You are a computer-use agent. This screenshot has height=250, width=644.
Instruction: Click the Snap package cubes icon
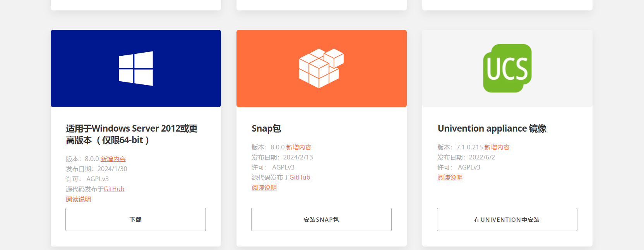(321, 68)
